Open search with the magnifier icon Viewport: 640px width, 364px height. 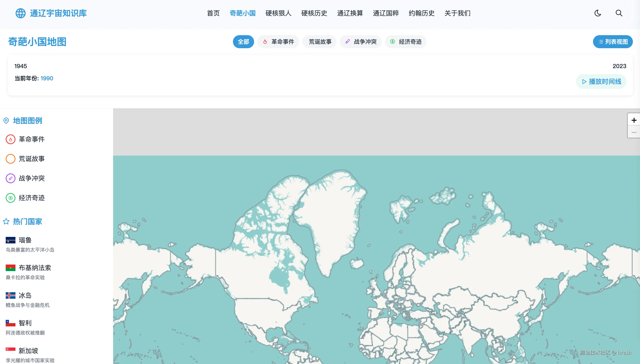click(x=619, y=13)
